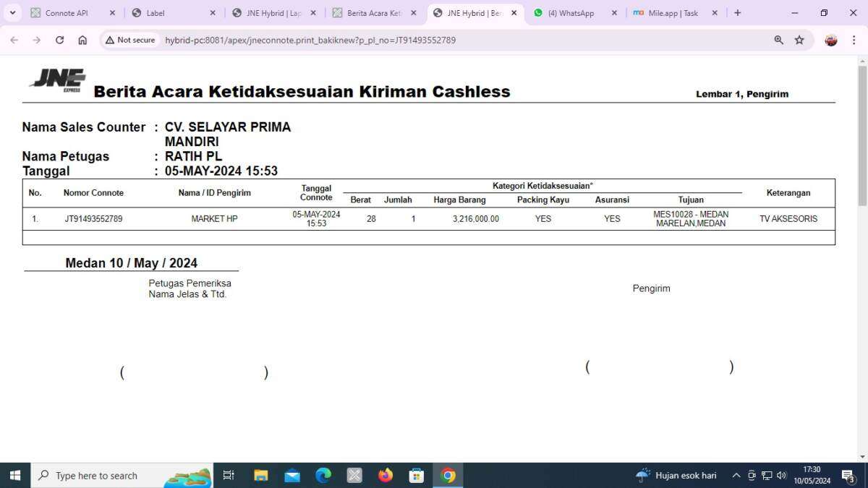868x488 pixels.
Task: Click the taskbar search box
Action: 122,475
